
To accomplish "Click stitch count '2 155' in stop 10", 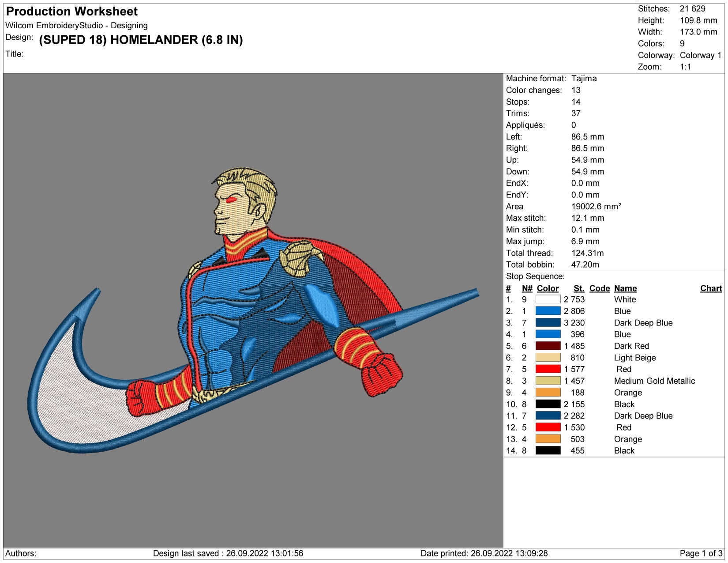I will pyautogui.click(x=574, y=404).
